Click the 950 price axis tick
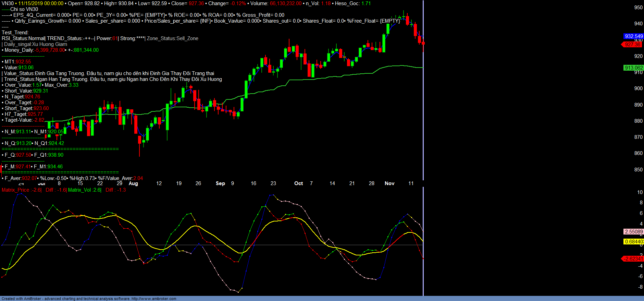 pos(638,8)
